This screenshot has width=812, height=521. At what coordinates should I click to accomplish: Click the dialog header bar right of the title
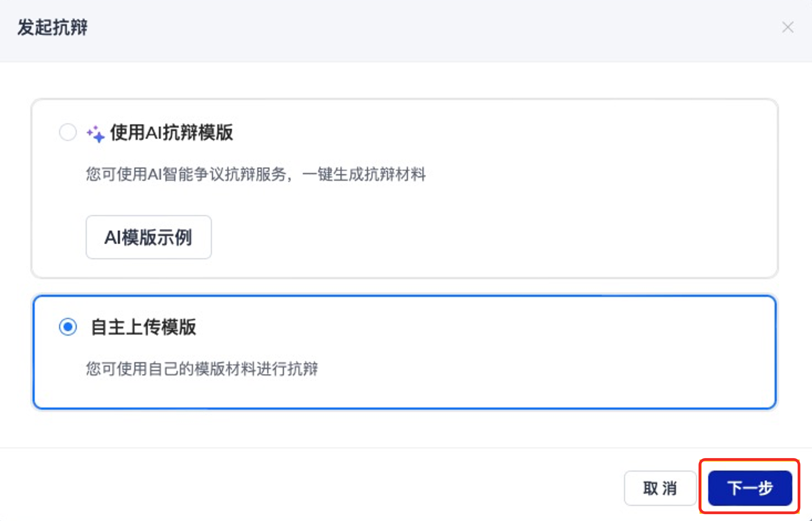(410, 27)
